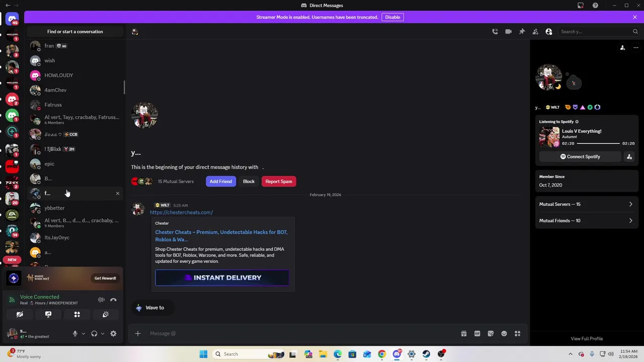This screenshot has height=362, width=644.
Task: Mute the microphone
Action: (x=75, y=333)
